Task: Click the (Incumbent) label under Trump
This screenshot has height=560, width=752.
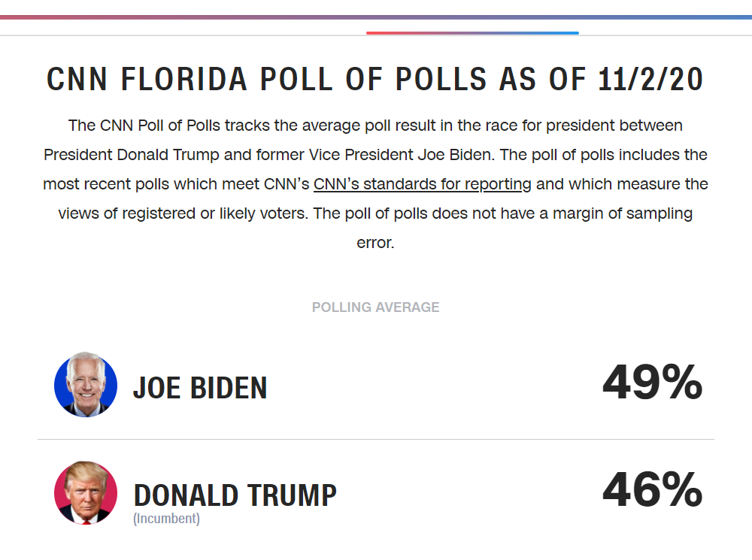Action: pyautogui.click(x=167, y=519)
